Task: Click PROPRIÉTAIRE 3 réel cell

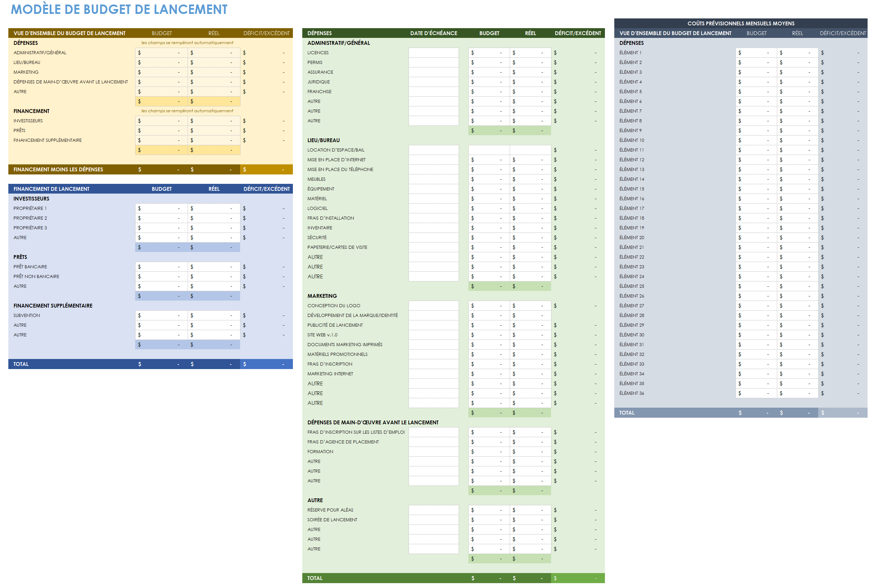Action: tap(214, 228)
